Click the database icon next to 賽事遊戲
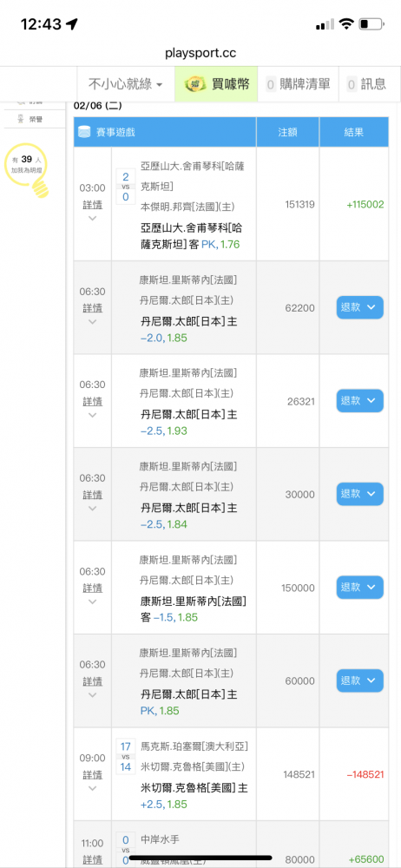Screen dimensions: 401x868 pos(85,132)
